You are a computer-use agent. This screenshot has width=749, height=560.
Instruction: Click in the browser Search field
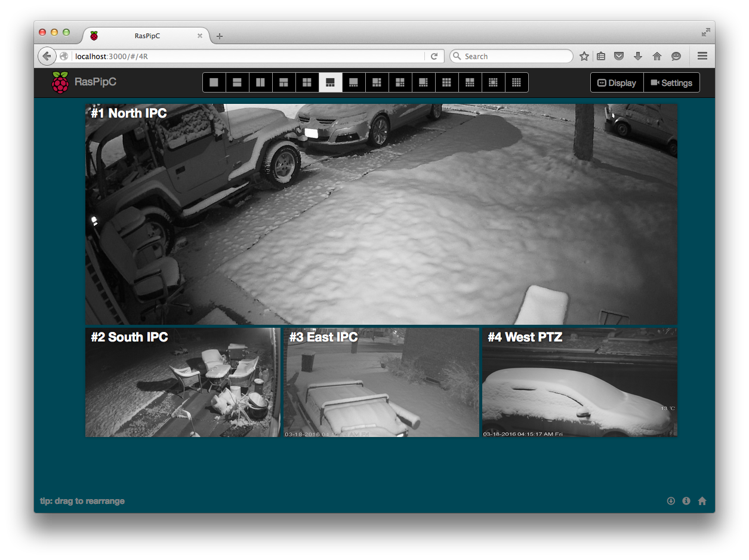tap(511, 56)
